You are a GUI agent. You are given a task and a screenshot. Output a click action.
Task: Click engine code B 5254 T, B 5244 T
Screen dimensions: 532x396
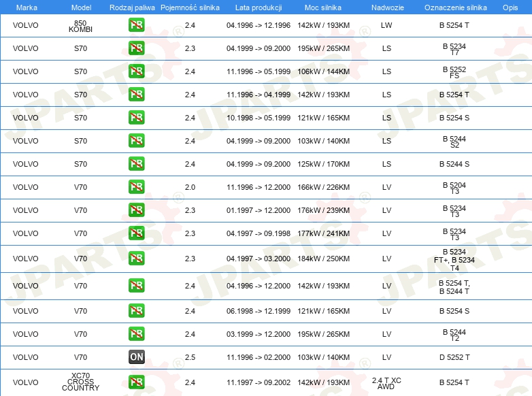[x=454, y=287]
